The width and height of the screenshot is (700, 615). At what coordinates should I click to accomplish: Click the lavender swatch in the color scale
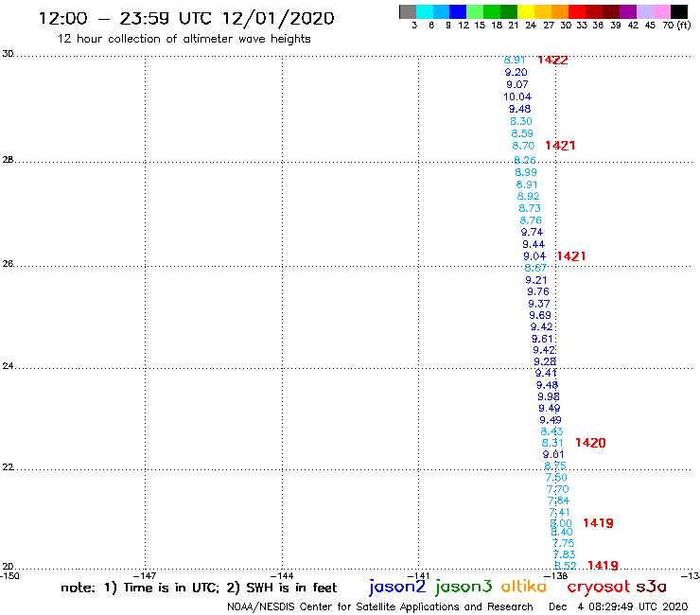[x=644, y=11]
